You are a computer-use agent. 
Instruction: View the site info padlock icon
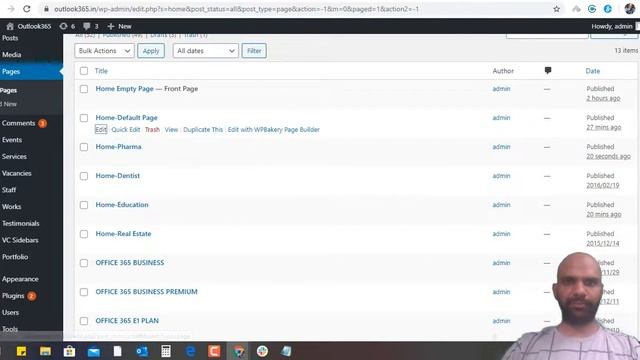[x=46, y=9]
